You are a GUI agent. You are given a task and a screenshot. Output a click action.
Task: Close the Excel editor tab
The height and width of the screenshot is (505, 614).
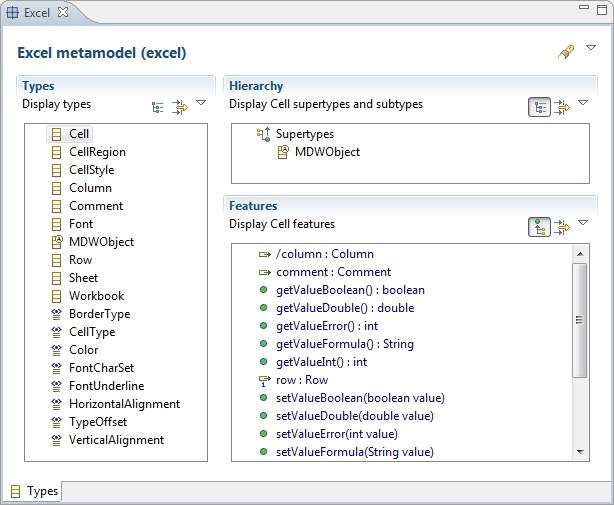pos(63,12)
